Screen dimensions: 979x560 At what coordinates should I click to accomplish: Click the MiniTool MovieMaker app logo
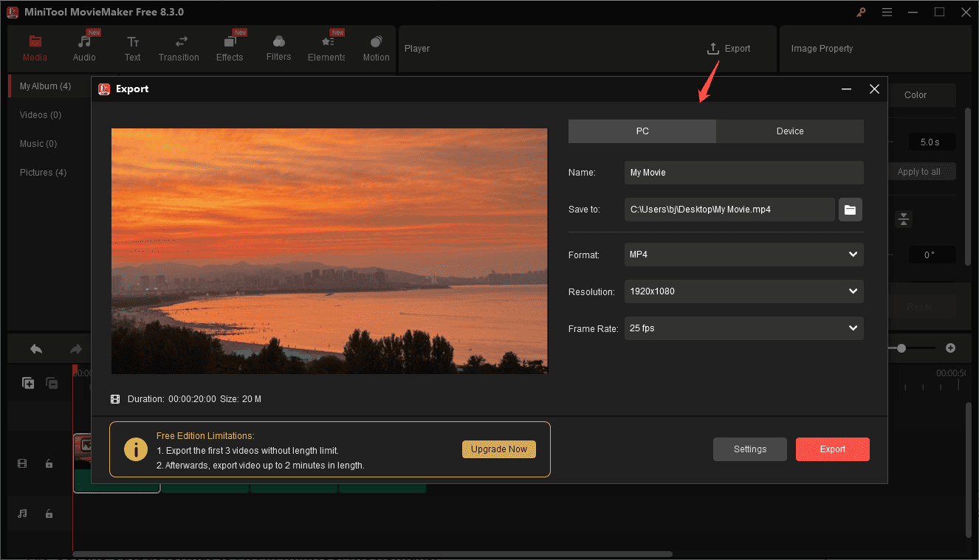13,12
